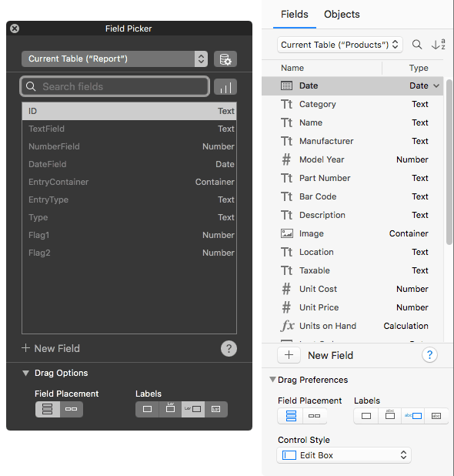Click the hash icon beside Model Year

coord(286,159)
